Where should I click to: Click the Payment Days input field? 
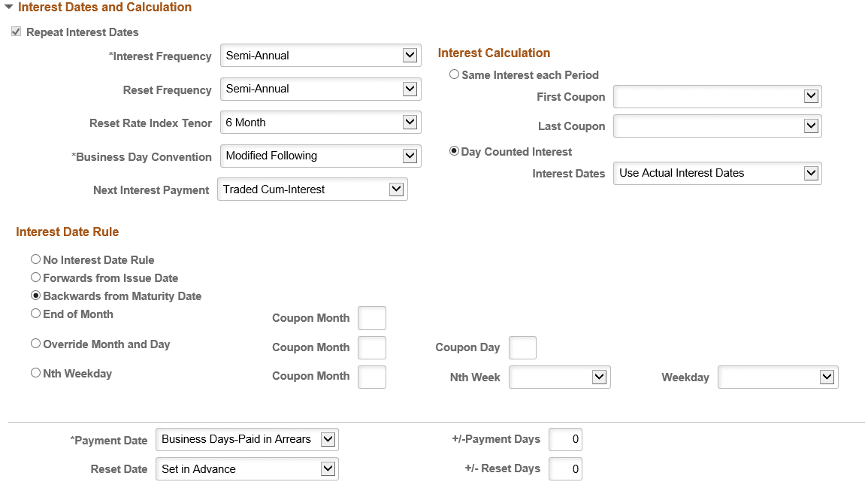click(x=565, y=439)
